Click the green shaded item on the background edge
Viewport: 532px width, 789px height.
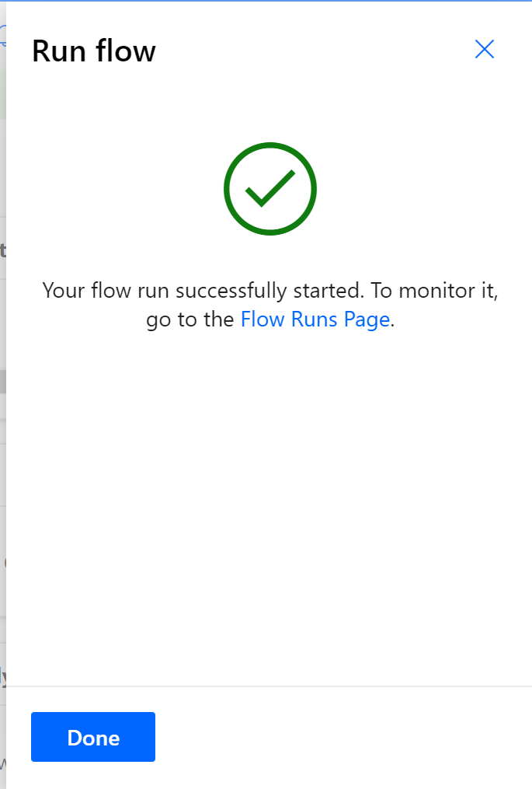pyautogui.click(x=2, y=95)
